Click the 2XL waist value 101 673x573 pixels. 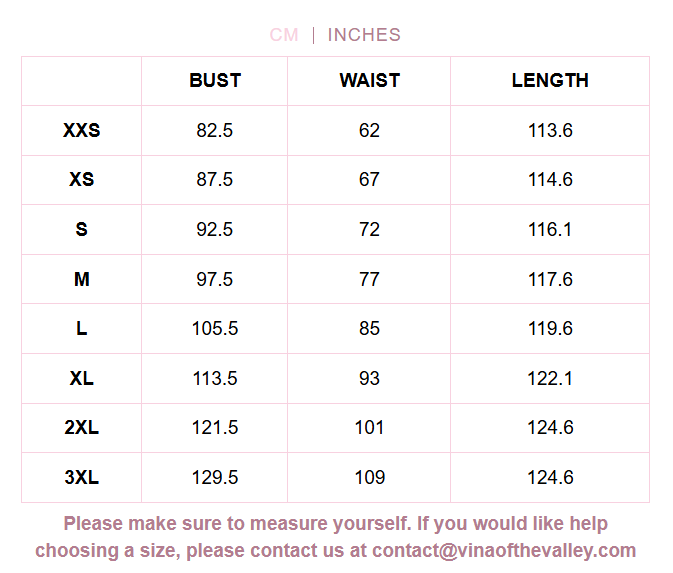(x=369, y=428)
